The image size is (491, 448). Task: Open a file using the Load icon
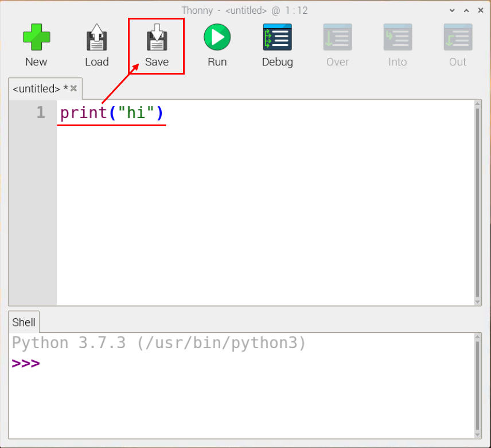pyautogui.click(x=97, y=45)
